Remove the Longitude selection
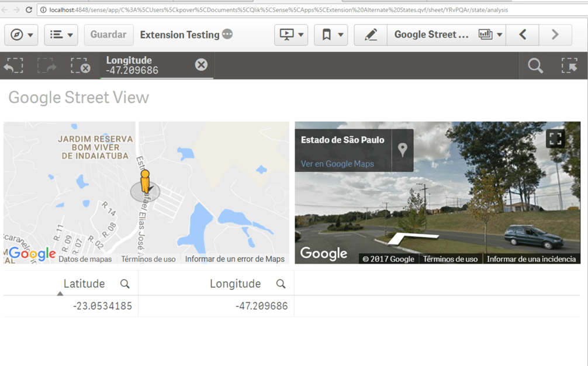Screen dimensions: 588x366 tap(201, 65)
